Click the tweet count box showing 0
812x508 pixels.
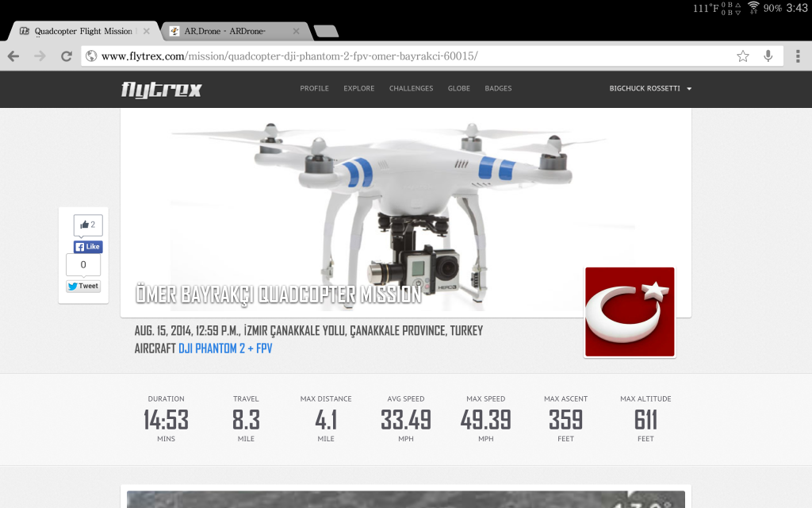[83, 265]
